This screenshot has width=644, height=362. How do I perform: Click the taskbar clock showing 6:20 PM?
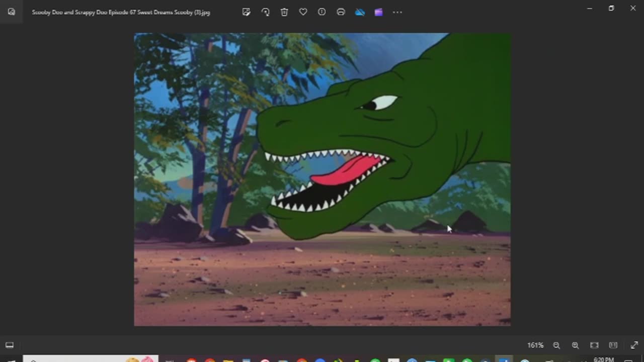click(x=603, y=359)
